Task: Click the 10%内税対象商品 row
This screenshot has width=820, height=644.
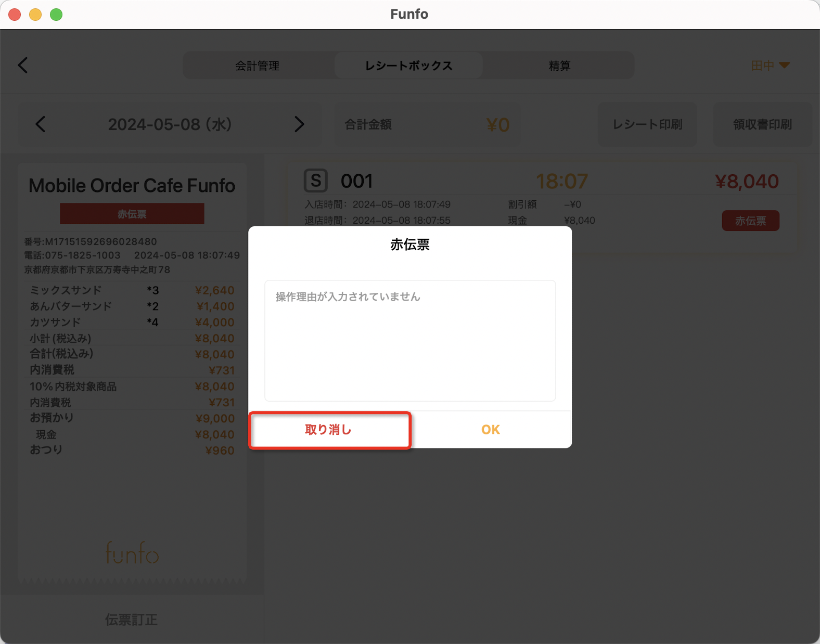Action: coord(132,387)
